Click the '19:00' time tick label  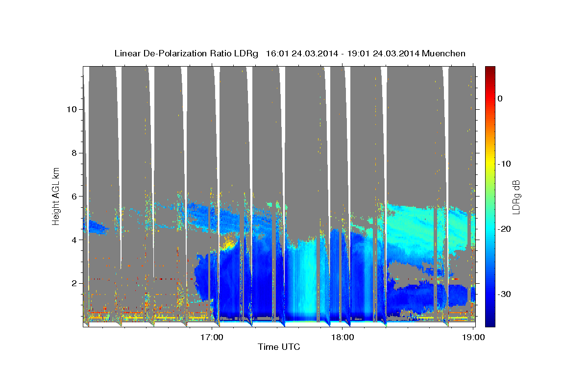(474, 337)
